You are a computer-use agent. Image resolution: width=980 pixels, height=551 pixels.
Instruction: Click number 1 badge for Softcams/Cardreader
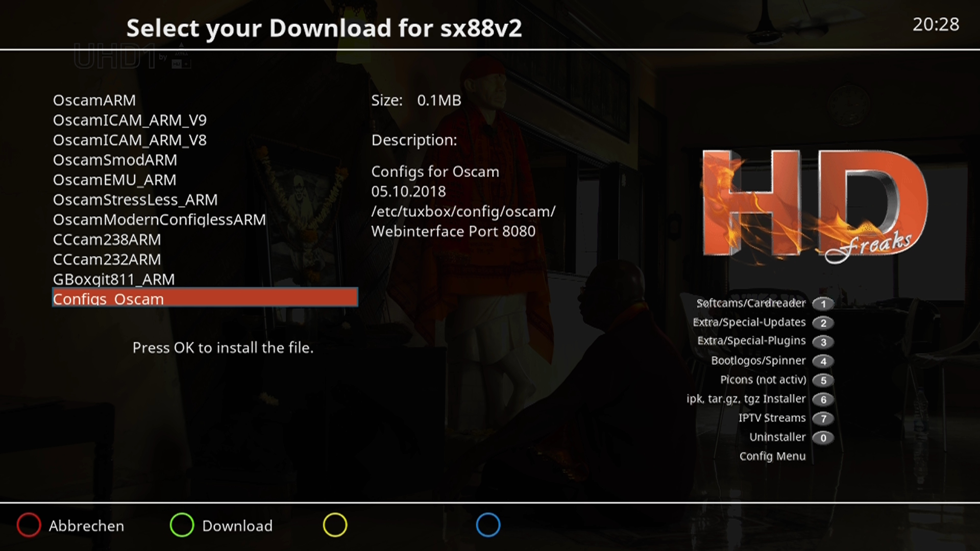tap(823, 304)
